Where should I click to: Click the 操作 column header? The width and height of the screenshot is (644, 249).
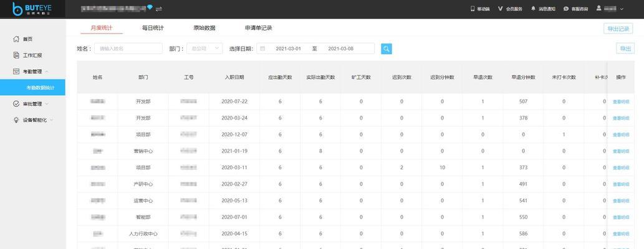click(620, 77)
